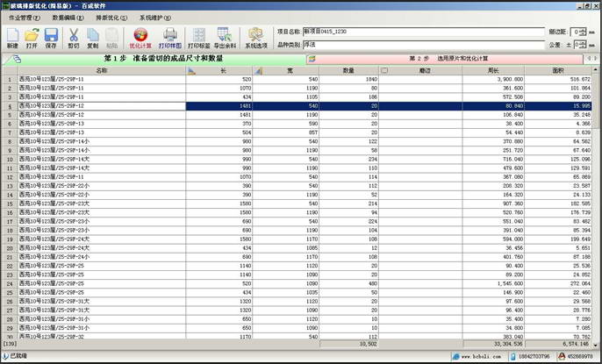
Task: Click the 保存 (Save) floppy icon
Action: click(51, 35)
